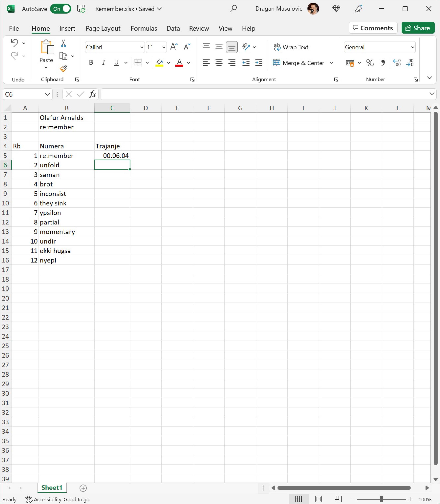440x504 pixels.
Task: Click the Increase Font Size icon
Action: click(174, 47)
